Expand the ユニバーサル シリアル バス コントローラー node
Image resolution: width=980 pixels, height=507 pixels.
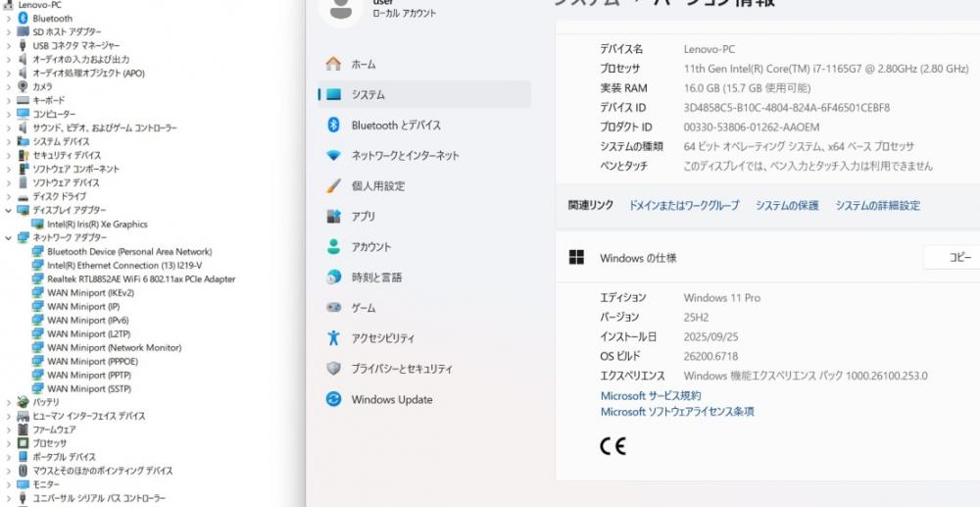click(x=8, y=498)
